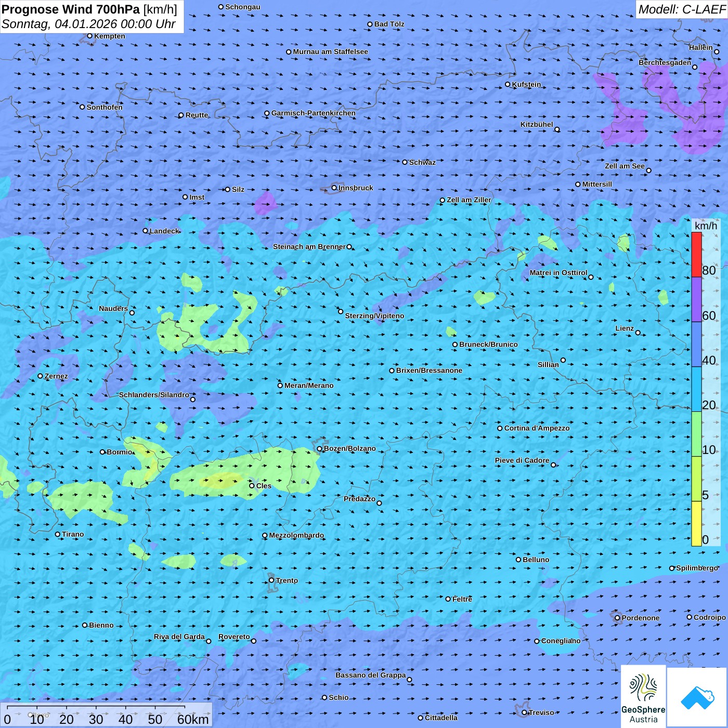Click the Riva del Garda label
728x728 pixels.
click(179, 636)
